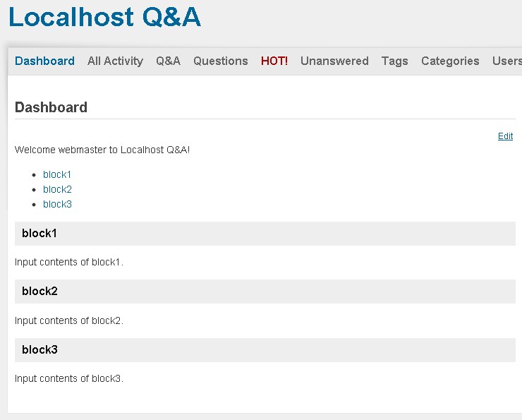Switch to the Tags tab
The image size is (522, 420).
394,61
